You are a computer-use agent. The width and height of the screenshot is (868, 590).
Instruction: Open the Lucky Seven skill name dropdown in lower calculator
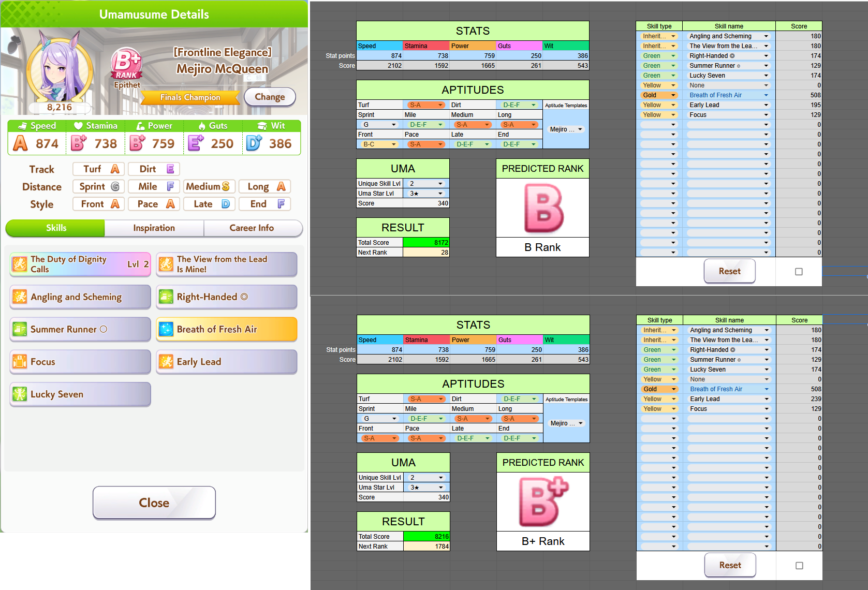coord(729,370)
